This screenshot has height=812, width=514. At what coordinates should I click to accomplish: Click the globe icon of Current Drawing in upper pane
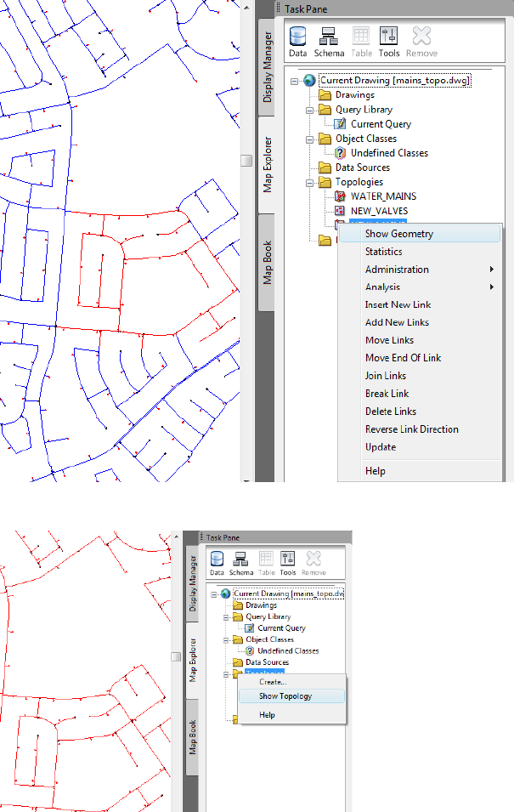click(309, 80)
